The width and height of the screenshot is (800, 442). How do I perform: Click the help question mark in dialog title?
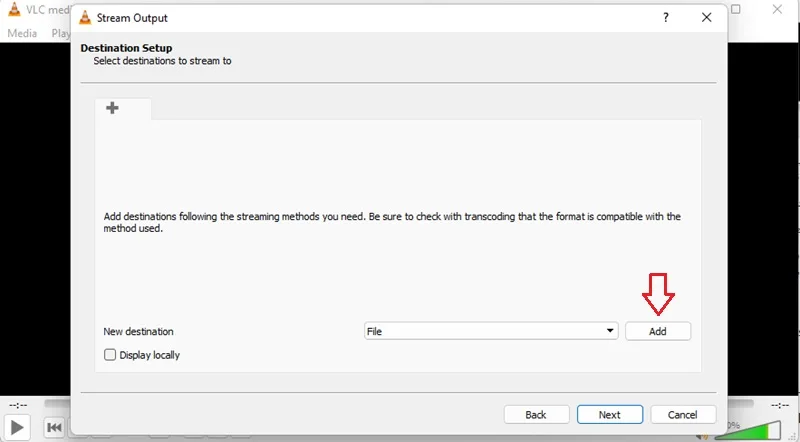tap(665, 17)
